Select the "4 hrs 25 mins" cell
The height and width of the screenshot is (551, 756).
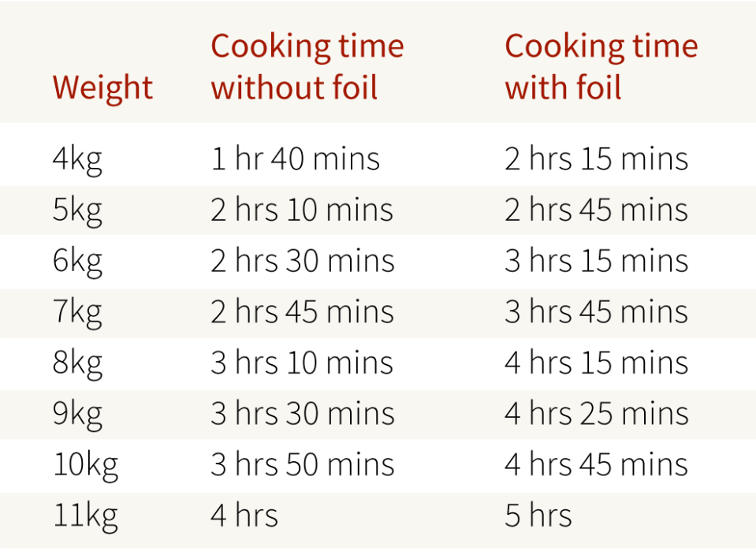coord(596,414)
